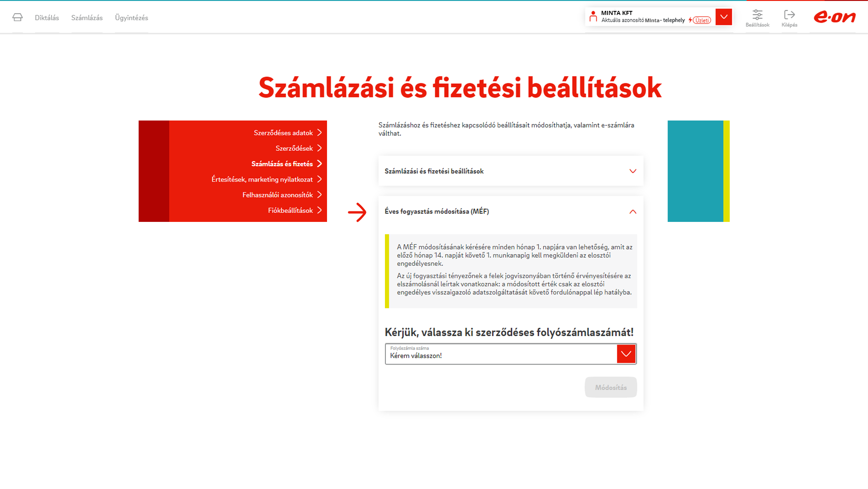This screenshot has width=868, height=489.
Task: Click the Üzleti lightning badge
Action: (x=700, y=20)
